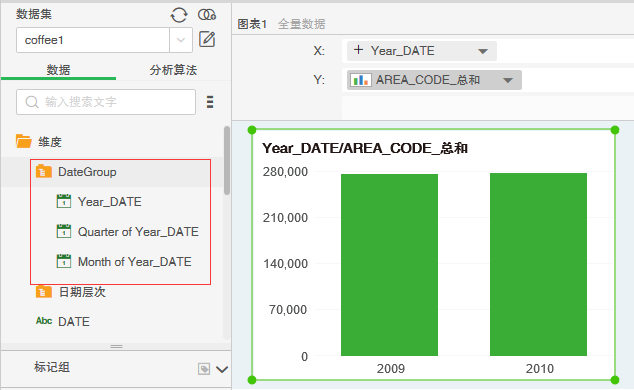The height and width of the screenshot is (390, 634).
Task: Open the coffee1 dataset dropdown arrow
Action: point(181,40)
